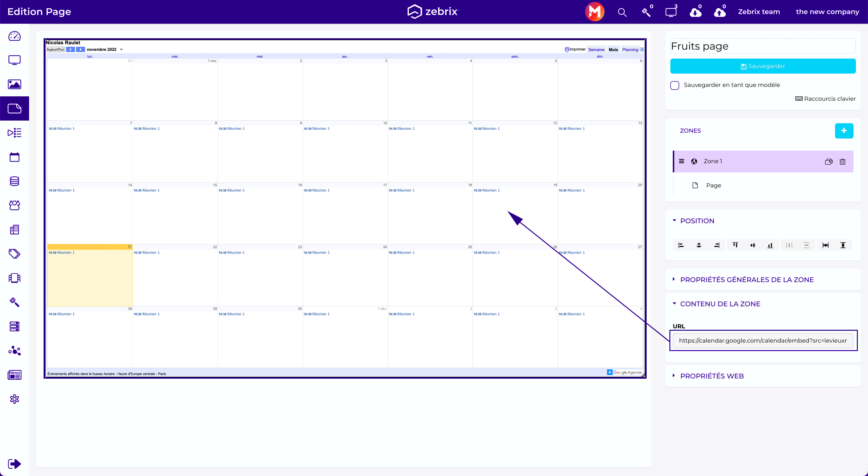This screenshot has height=476, width=868.
Task: Open the media image library icon
Action: click(x=15, y=84)
